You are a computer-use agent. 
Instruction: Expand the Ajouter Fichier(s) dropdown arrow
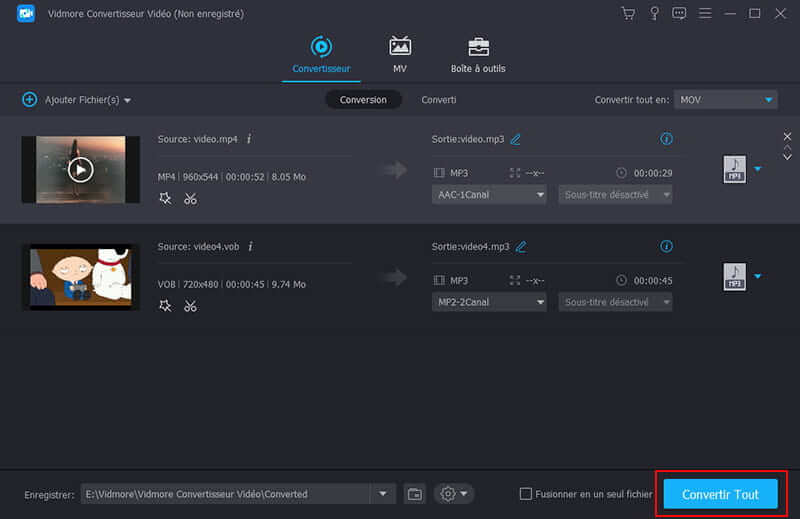[x=128, y=101]
